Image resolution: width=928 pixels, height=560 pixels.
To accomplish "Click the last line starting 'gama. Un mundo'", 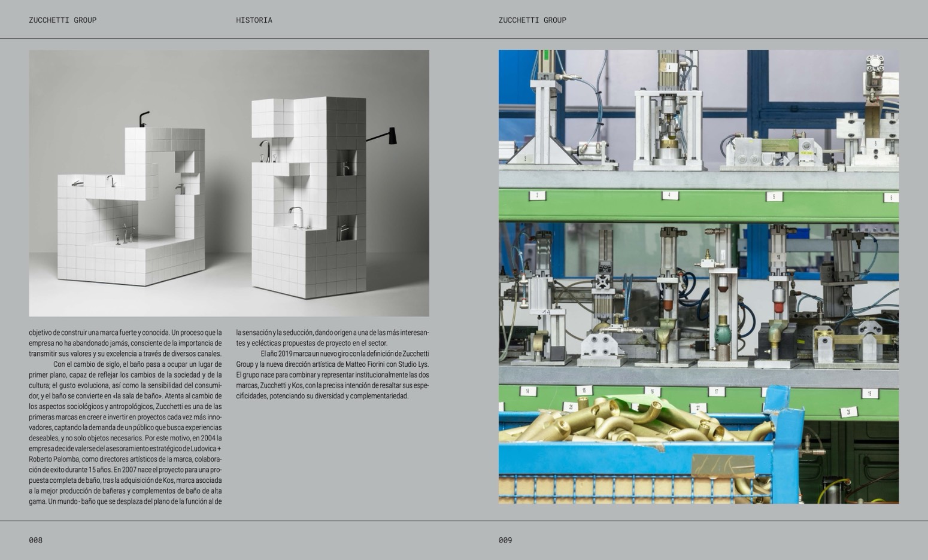I will click(x=125, y=502).
